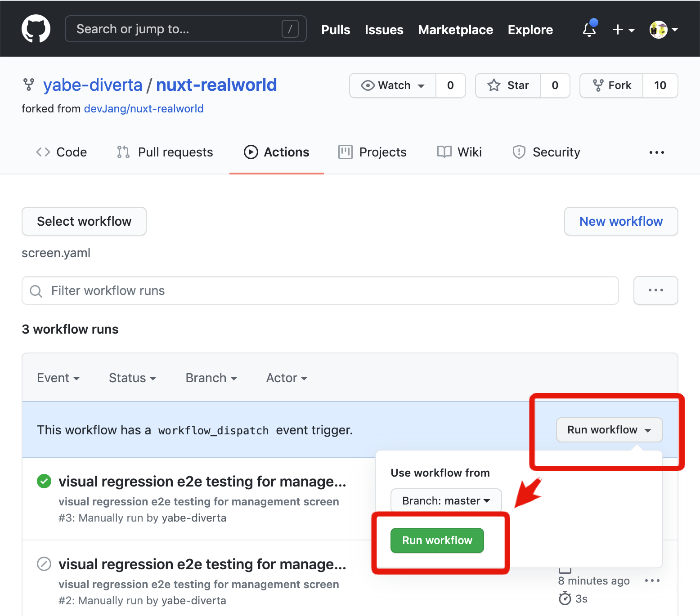
Task: Click the Actions play icon
Action: tap(251, 152)
